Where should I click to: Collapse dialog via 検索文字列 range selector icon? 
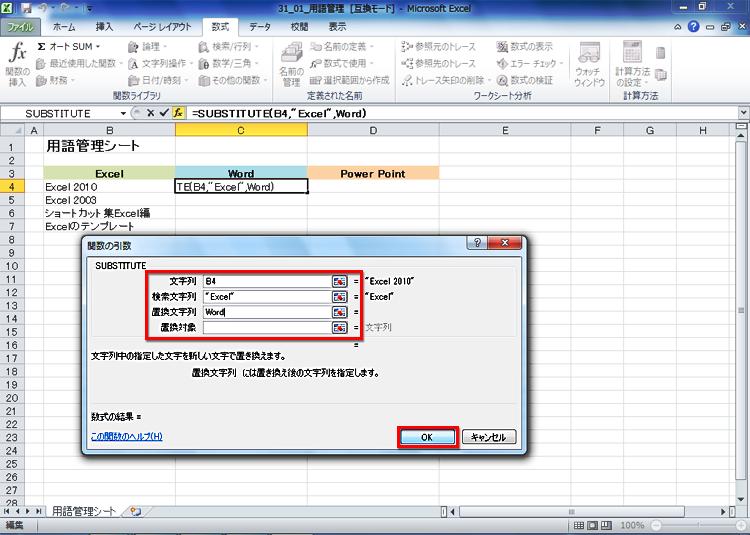339,297
